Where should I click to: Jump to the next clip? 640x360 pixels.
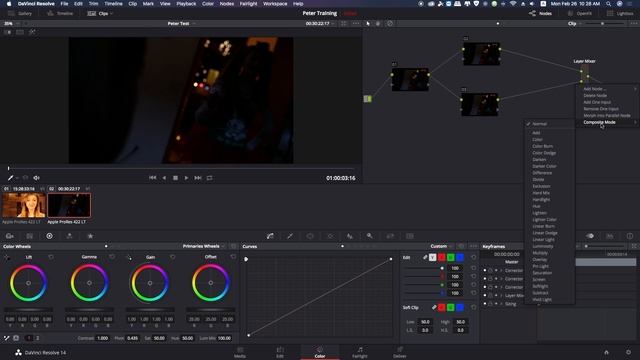pos(198,178)
